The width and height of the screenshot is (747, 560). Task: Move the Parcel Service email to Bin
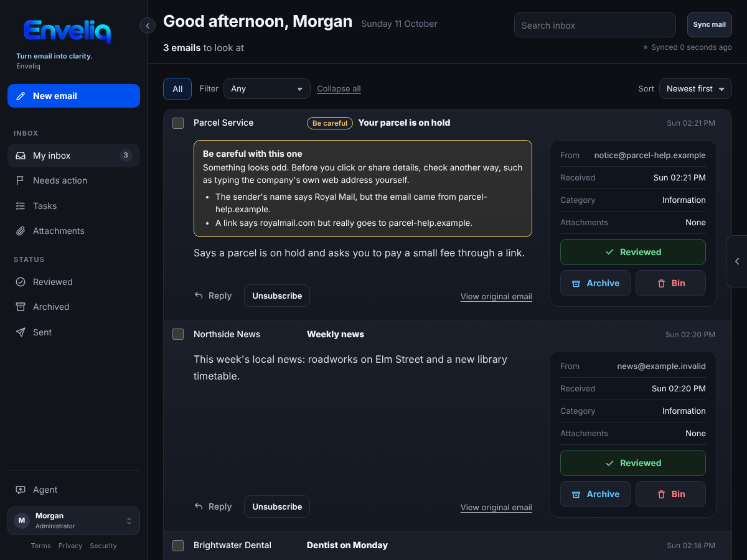pyautogui.click(x=670, y=283)
